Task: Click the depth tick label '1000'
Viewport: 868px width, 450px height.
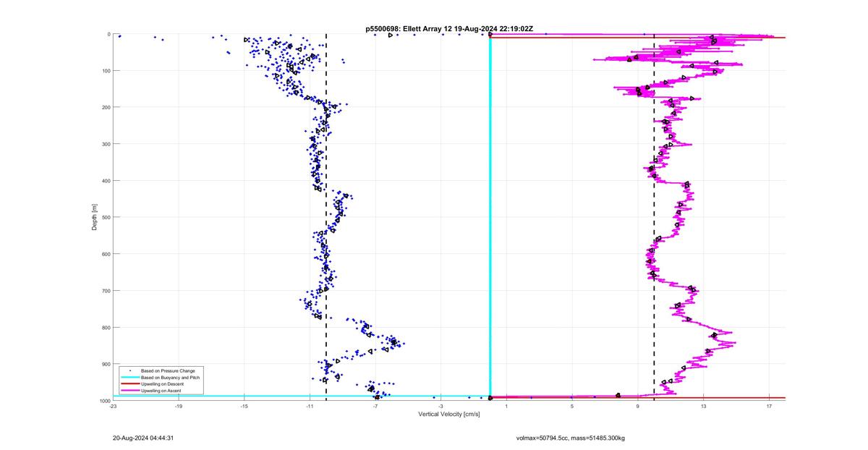Action: [x=104, y=400]
